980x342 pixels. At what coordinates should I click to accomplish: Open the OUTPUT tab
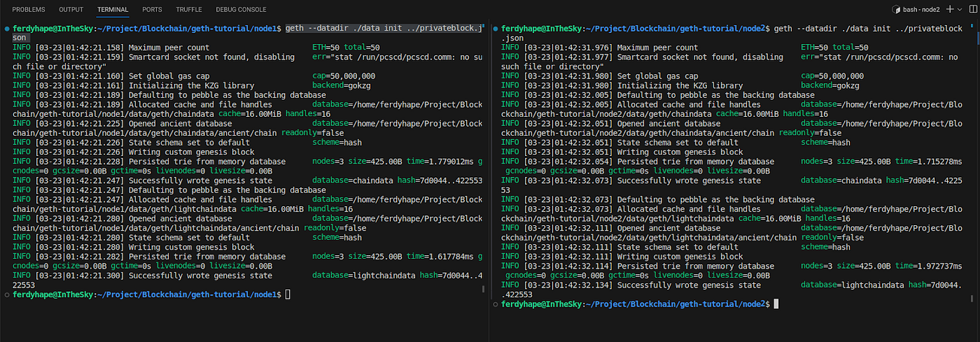pyautogui.click(x=71, y=10)
